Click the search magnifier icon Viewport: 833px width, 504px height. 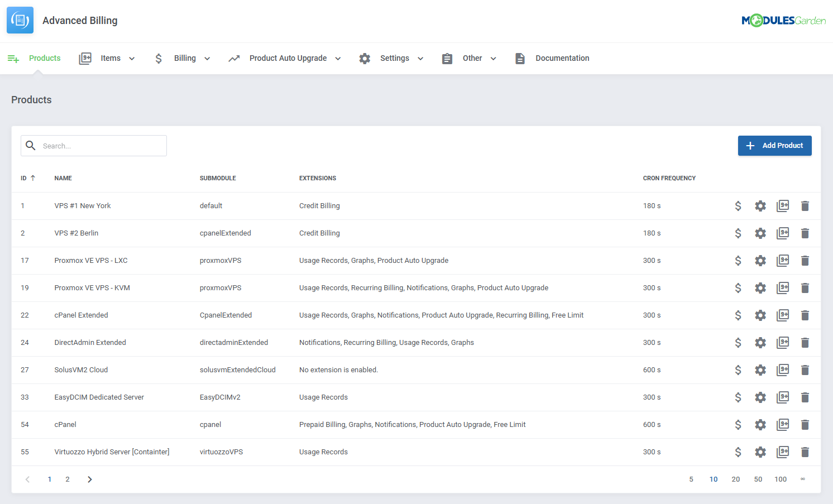pyautogui.click(x=31, y=146)
